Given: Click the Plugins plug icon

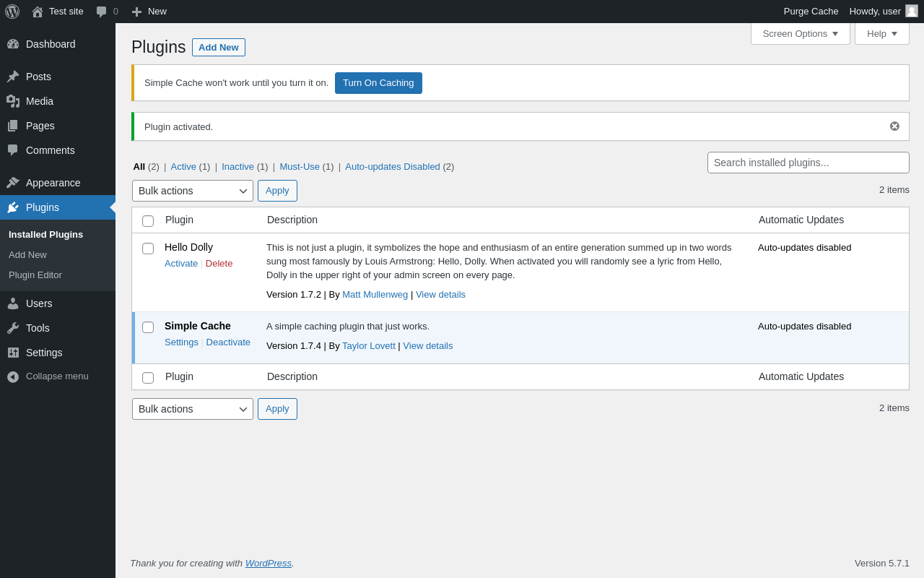Looking at the screenshot, I should (x=13, y=207).
